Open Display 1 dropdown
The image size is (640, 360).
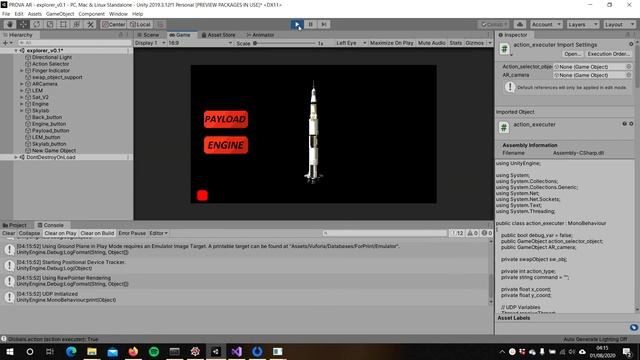(x=150, y=43)
